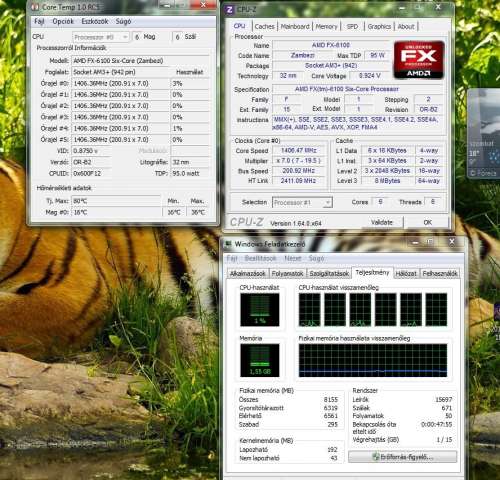Click the Core Temp title bar icon
Viewport: 500px width, 480px height.
[35, 7]
